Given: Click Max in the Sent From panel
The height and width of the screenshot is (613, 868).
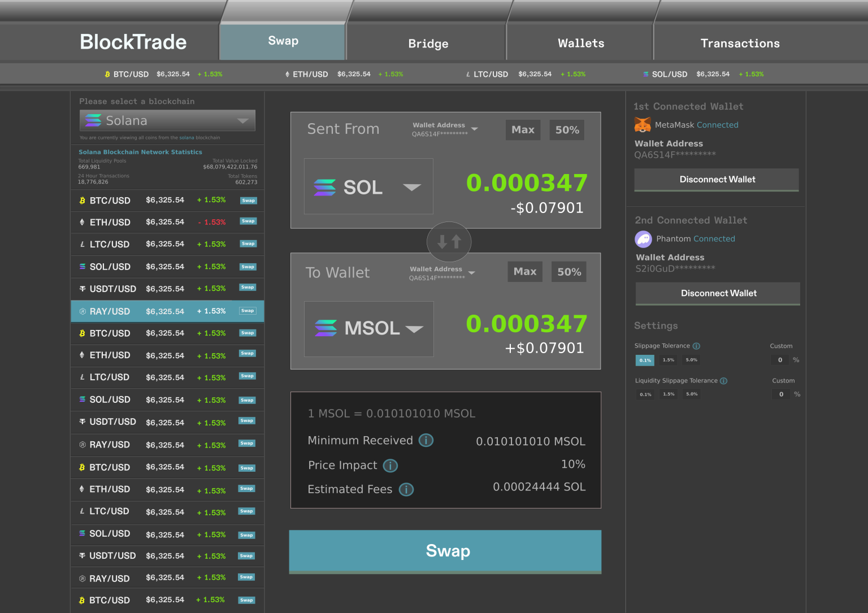Looking at the screenshot, I should (523, 130).
